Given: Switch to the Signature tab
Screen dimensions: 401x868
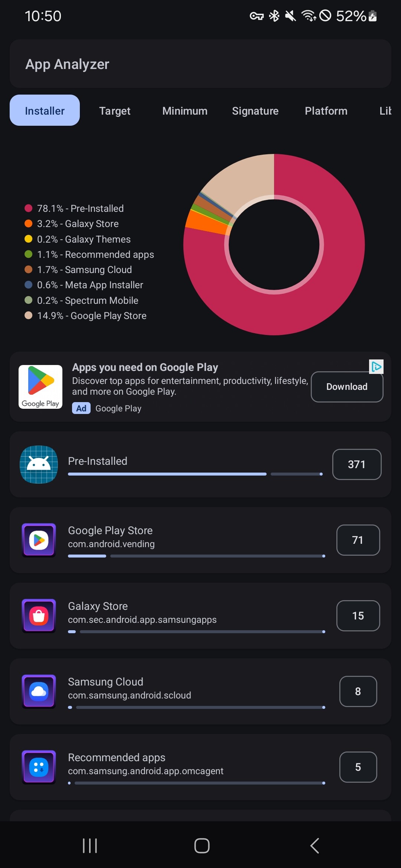Looking at the screenshot, I should [255, 111].
